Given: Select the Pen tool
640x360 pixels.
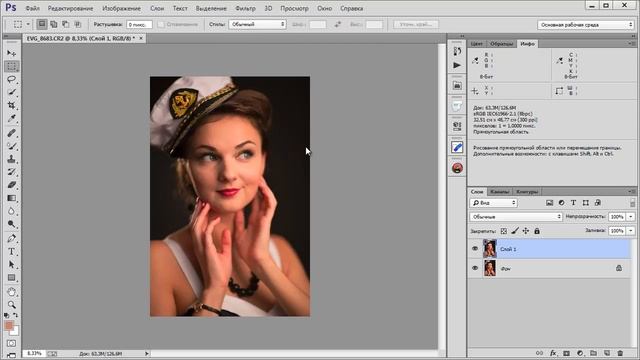Looking at the screenshot, I should tap(11, 238).
